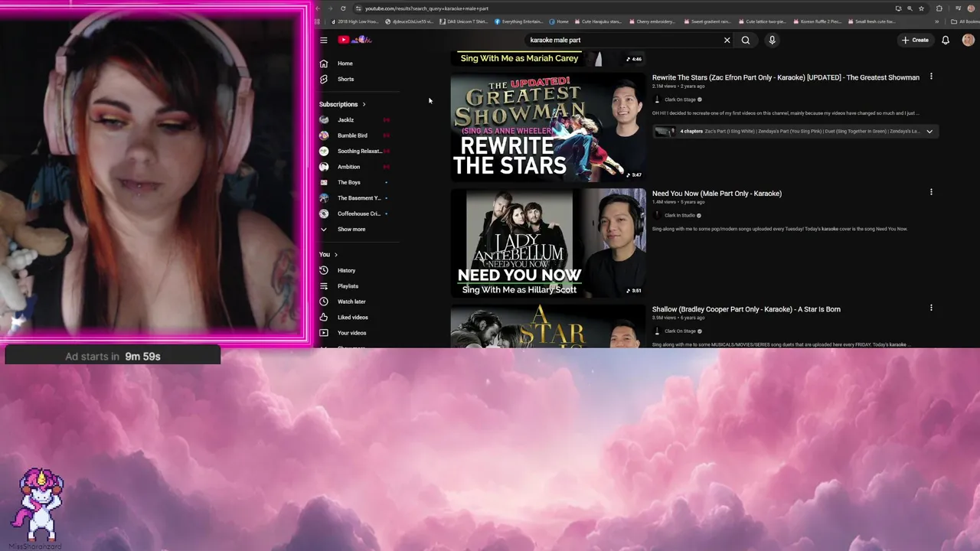
Task: Open the account avatar menu
Action: [x=969, y=40]
